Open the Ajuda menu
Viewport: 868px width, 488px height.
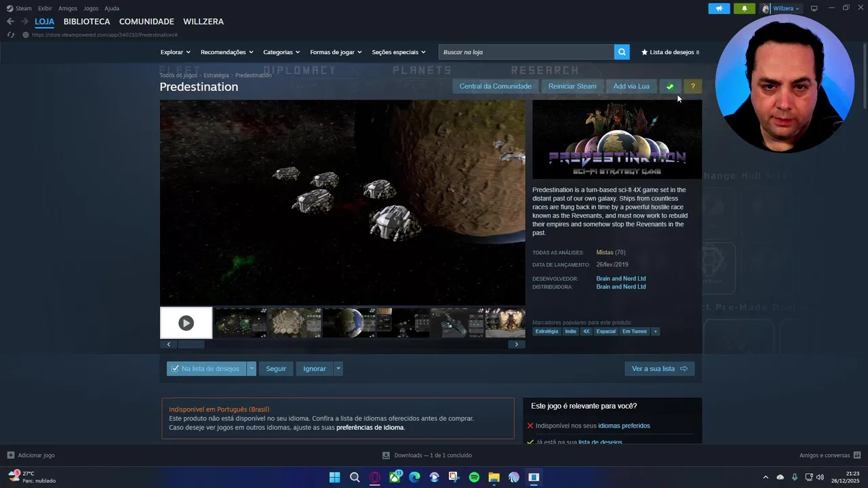112,8
